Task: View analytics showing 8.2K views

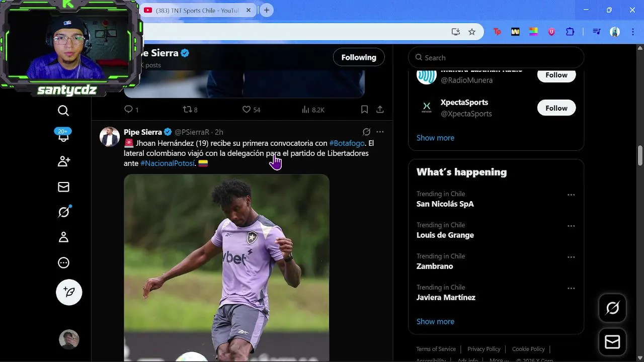Action: coord(313,110)
